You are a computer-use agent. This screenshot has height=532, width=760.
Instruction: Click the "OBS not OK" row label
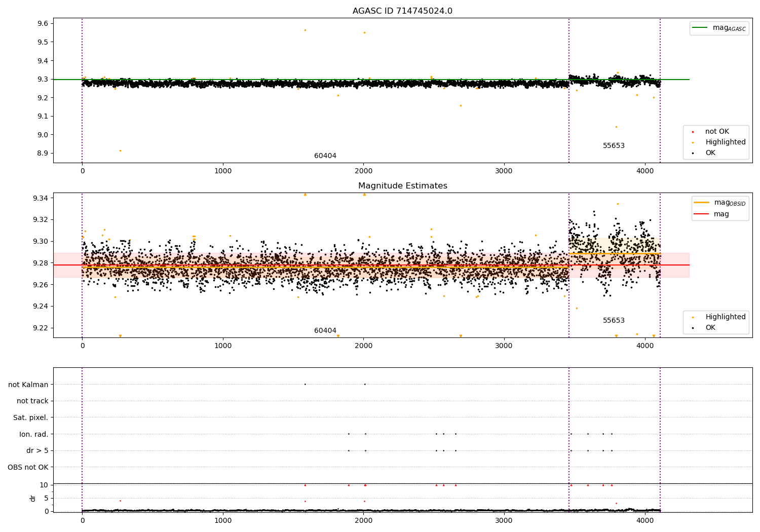click(28, 467)
